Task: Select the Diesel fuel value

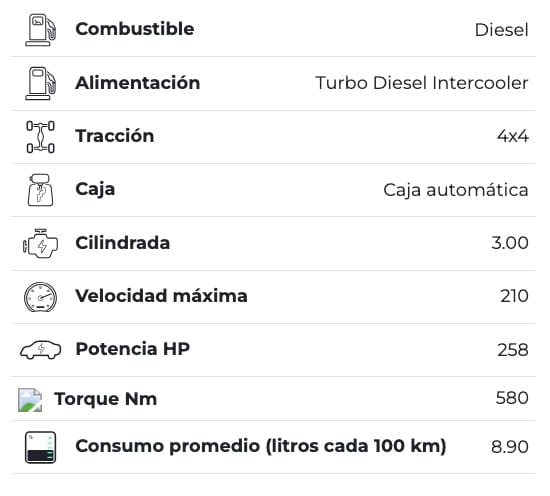Action: click(x=501, y=30)
